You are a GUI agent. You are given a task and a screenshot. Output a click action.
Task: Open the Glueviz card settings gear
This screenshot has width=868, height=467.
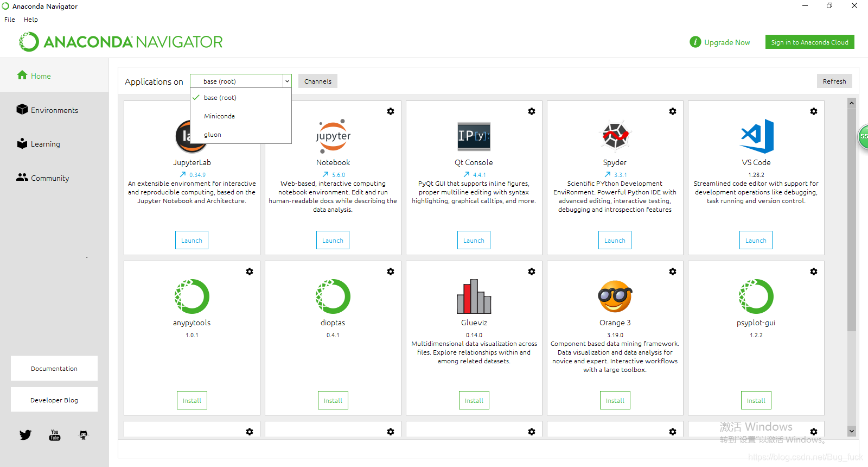532,272
